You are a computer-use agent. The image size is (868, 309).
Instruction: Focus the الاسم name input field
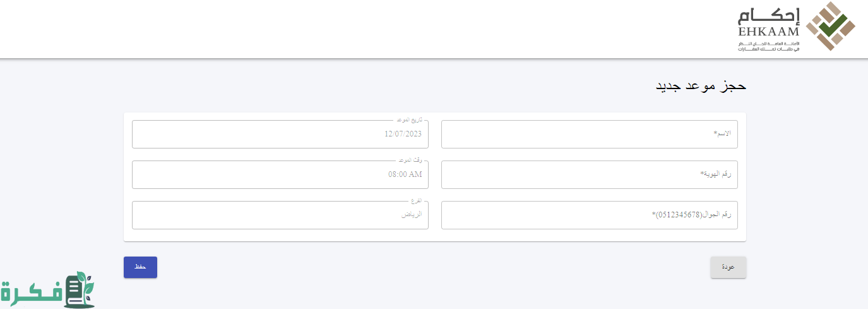pyautogui.click(x=590, y=134)
